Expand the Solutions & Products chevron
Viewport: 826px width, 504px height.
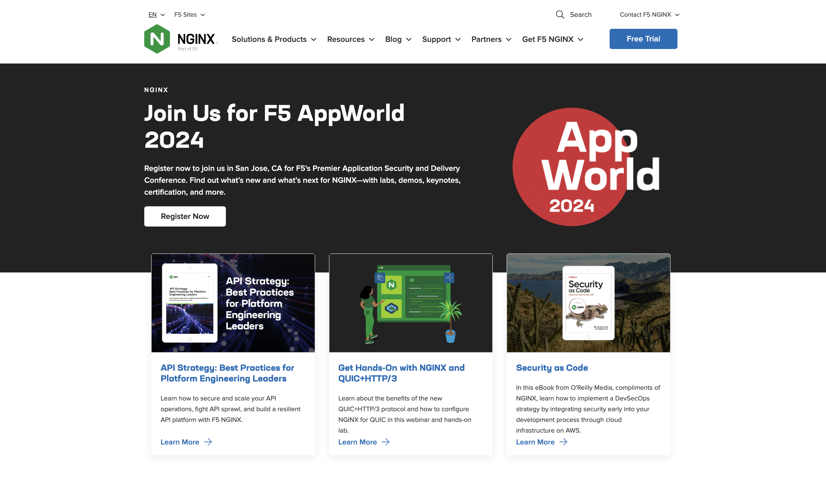point(314,40)
